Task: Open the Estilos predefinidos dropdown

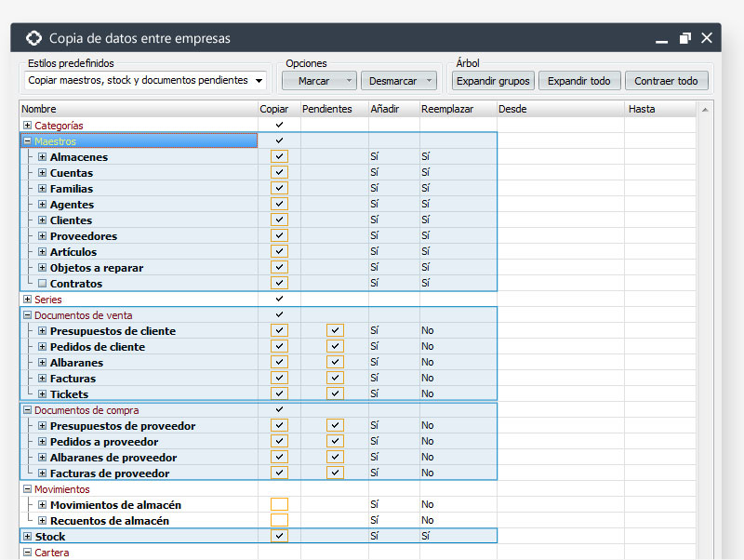Action: (x=259, y=81)
